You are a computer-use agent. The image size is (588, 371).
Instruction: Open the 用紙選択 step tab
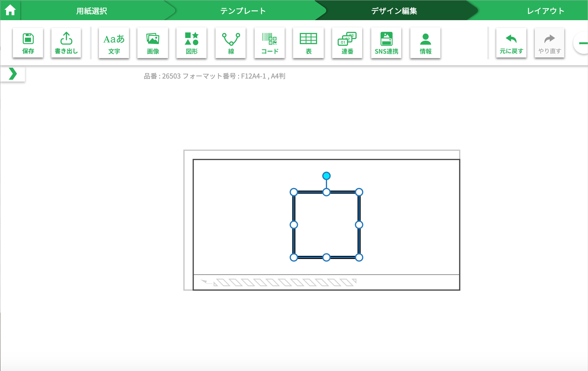tap(92, 11)
